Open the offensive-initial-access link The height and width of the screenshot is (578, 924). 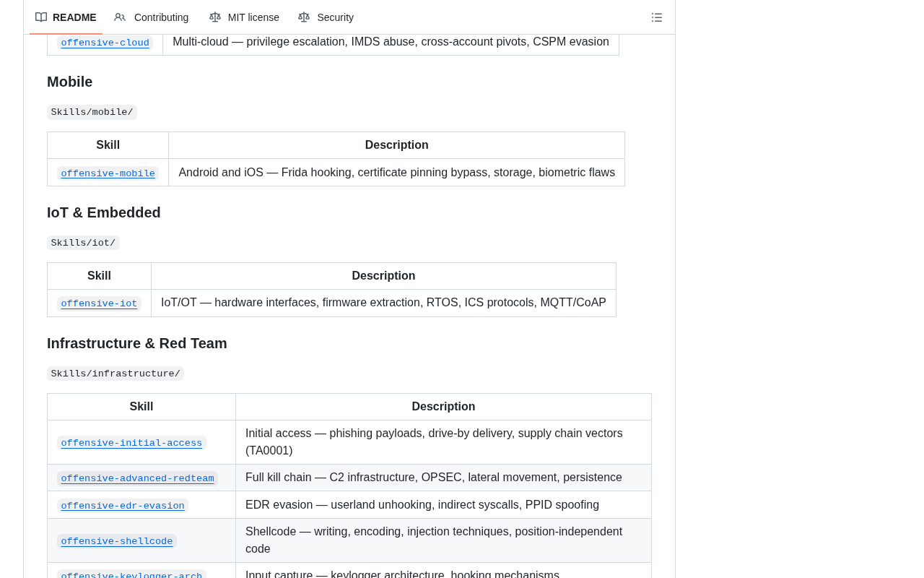pyautogui.click(x=131, y=443)
